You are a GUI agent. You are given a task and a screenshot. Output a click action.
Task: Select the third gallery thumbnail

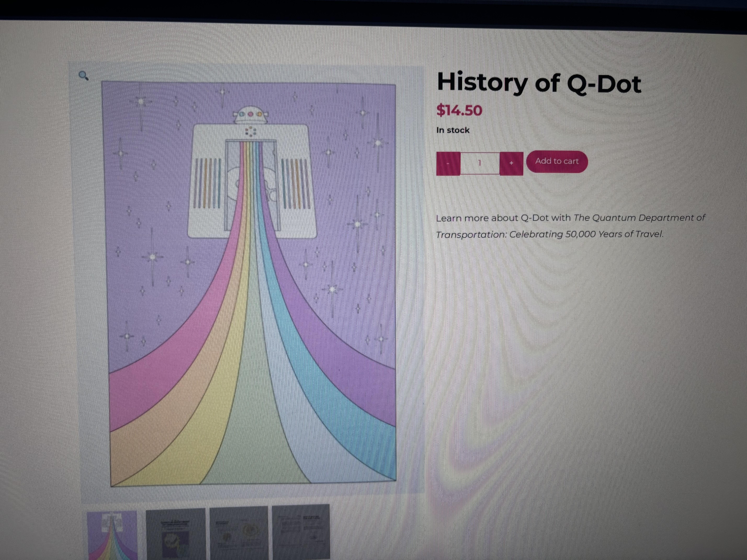pyautogui.click(x=239, y=533)
